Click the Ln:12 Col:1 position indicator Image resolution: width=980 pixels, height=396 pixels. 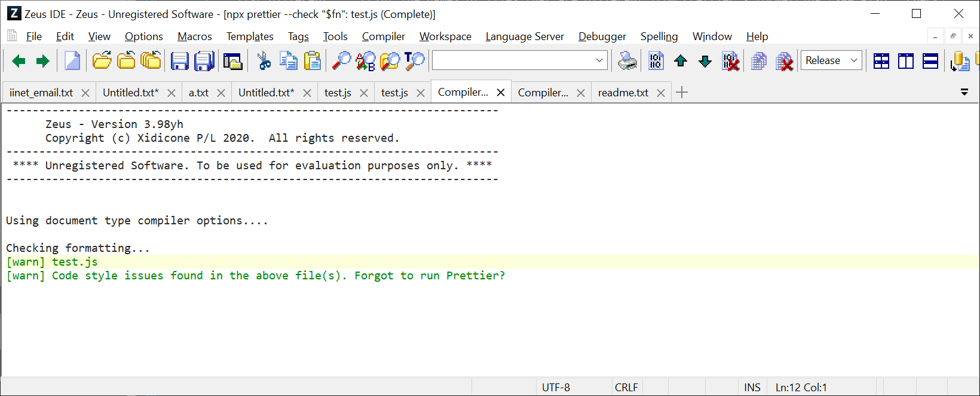pyautogui.click(x=801, y=388)
